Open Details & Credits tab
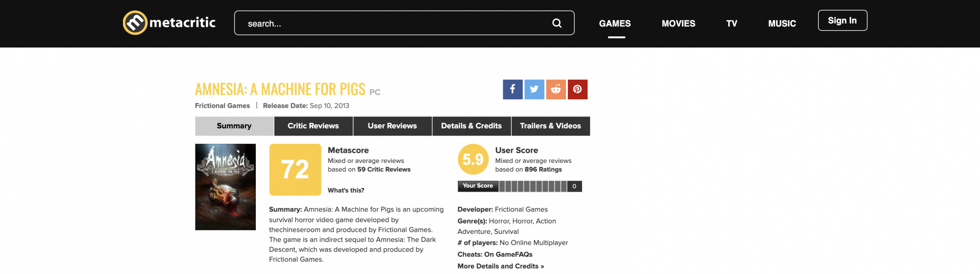Image resolution: width=980 pixels, height=274 pixels. [471, 126]
